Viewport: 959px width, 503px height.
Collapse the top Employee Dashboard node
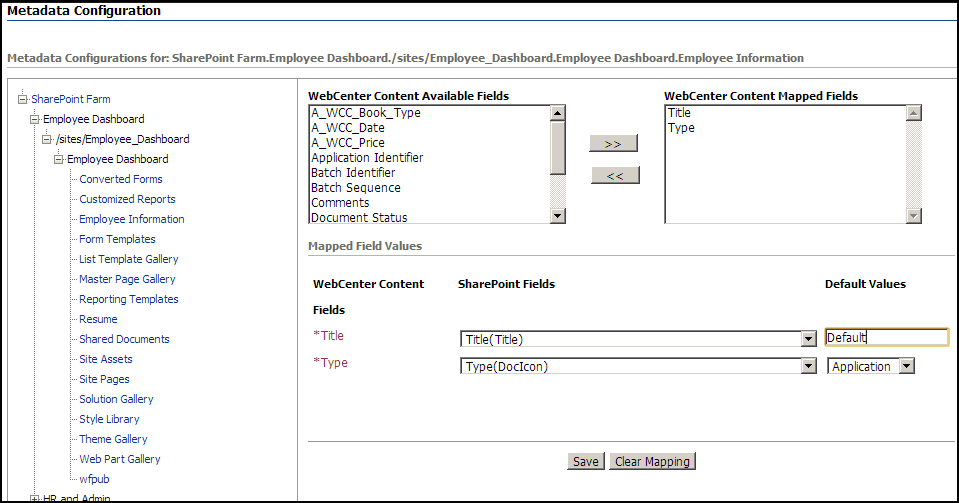click(x=35, y=119)
